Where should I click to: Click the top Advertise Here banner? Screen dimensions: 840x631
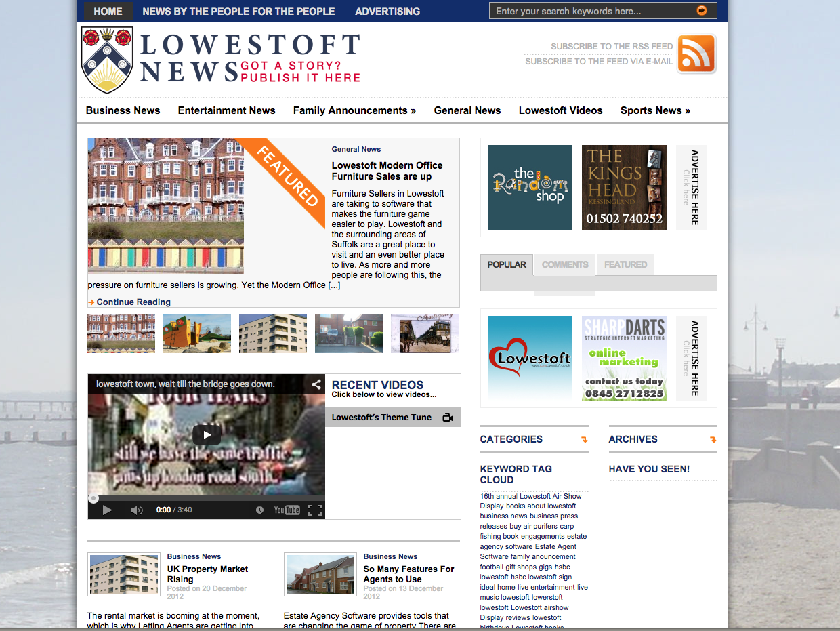pos(691,188)
